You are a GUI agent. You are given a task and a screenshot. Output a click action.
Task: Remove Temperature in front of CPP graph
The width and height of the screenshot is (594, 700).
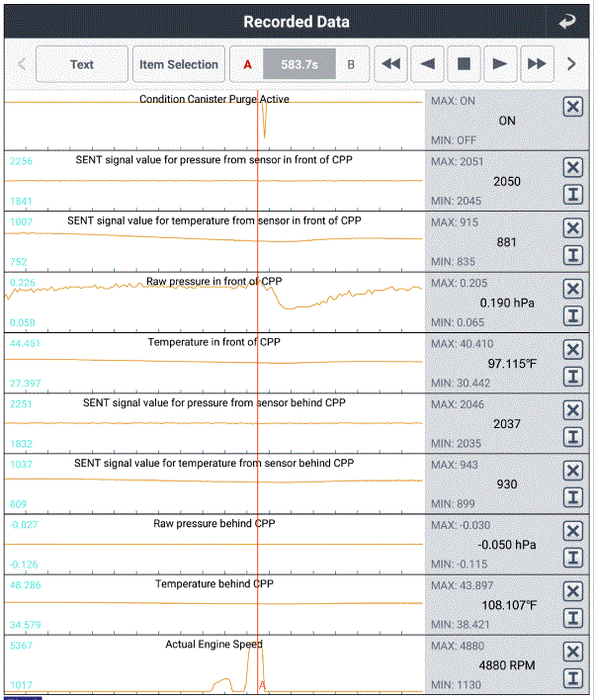(x=573, y=350)
